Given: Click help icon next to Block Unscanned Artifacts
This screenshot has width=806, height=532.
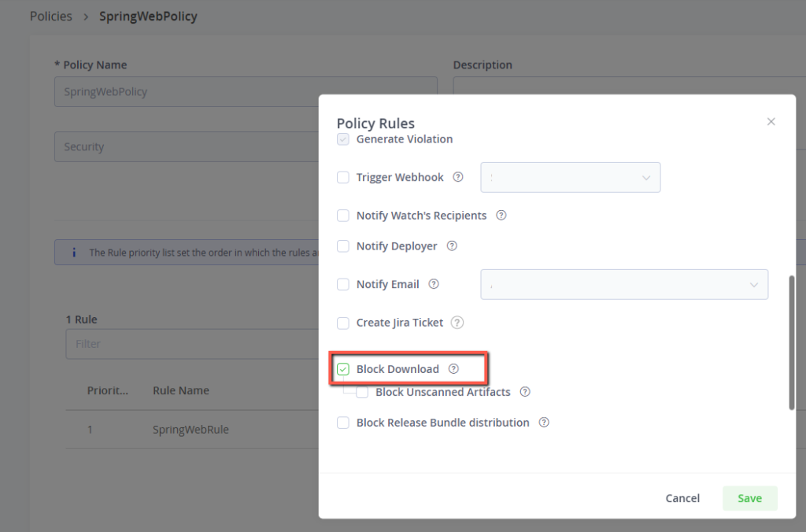Looking at the screenshot, I should click(x=525, y=392).
